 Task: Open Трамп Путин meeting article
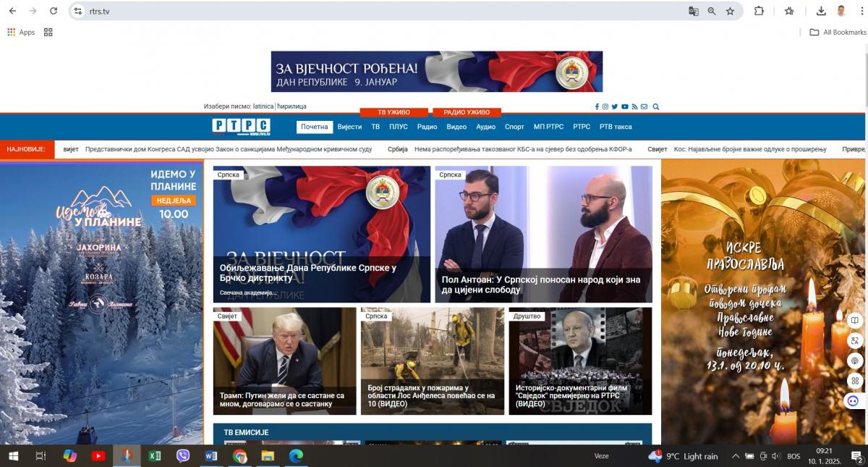pos(284,361)
